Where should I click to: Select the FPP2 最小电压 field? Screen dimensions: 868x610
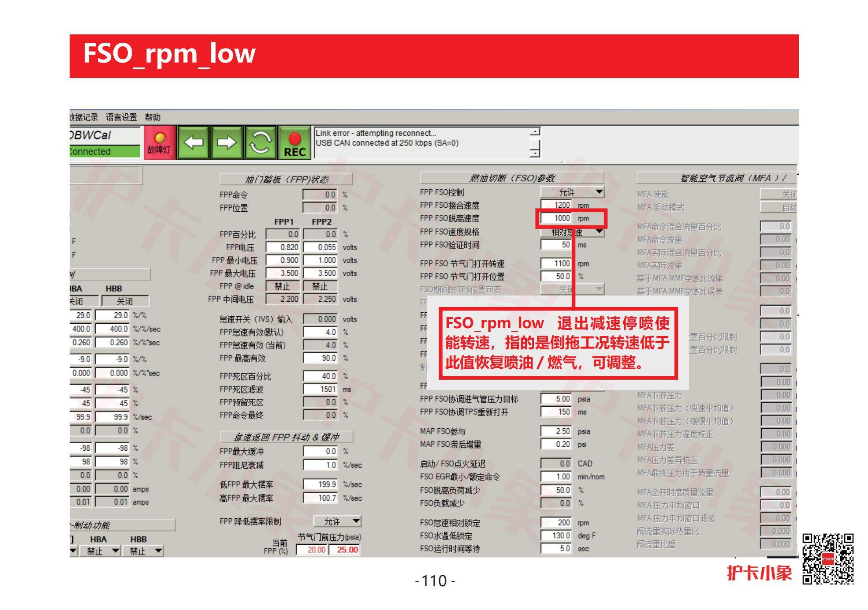[320, 260]
